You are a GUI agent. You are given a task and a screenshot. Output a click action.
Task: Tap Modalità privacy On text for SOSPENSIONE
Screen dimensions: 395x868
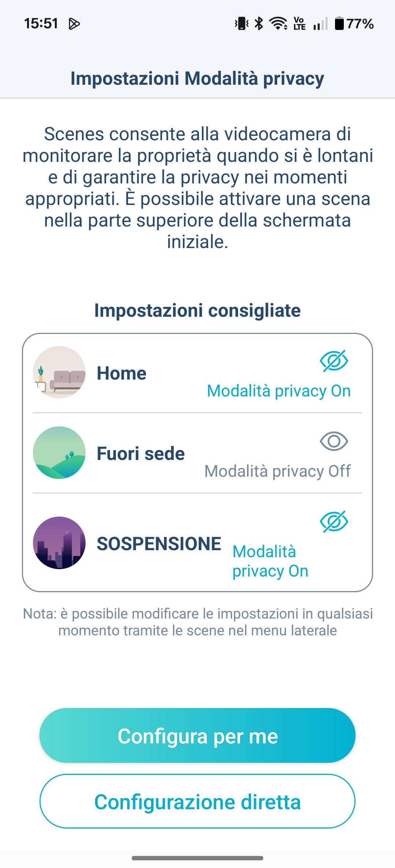270,561
